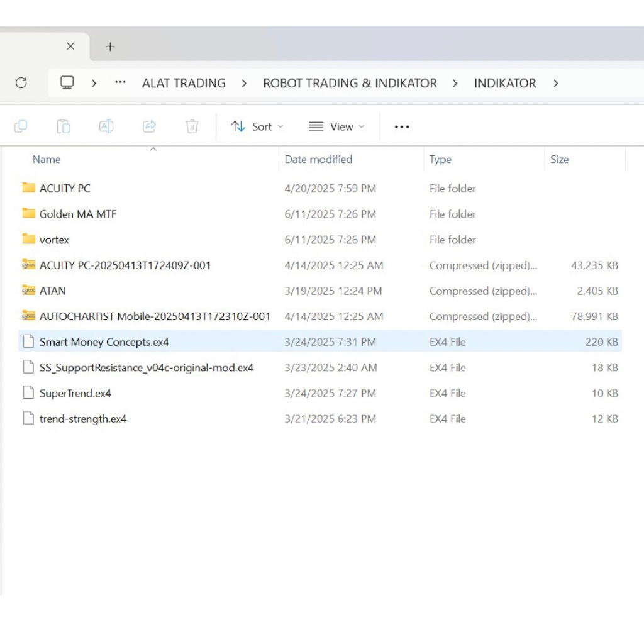Select the vortex folder name
The width and height of the screenshot is (644, 644).
tap(54, 240)
